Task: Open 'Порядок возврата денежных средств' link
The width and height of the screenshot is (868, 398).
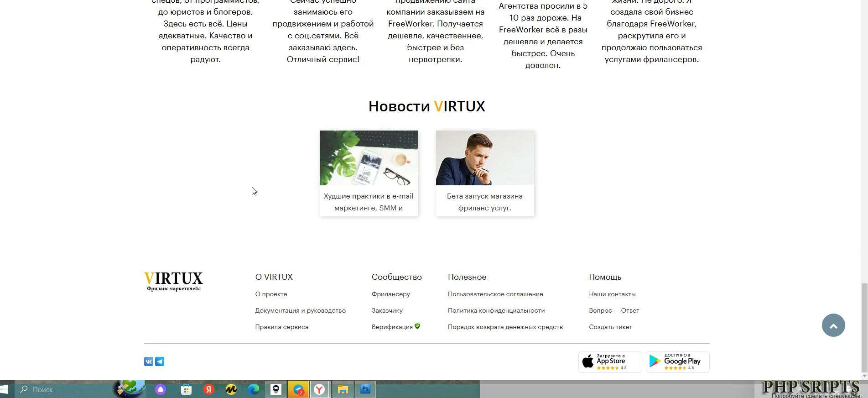Action: [505, 327]
